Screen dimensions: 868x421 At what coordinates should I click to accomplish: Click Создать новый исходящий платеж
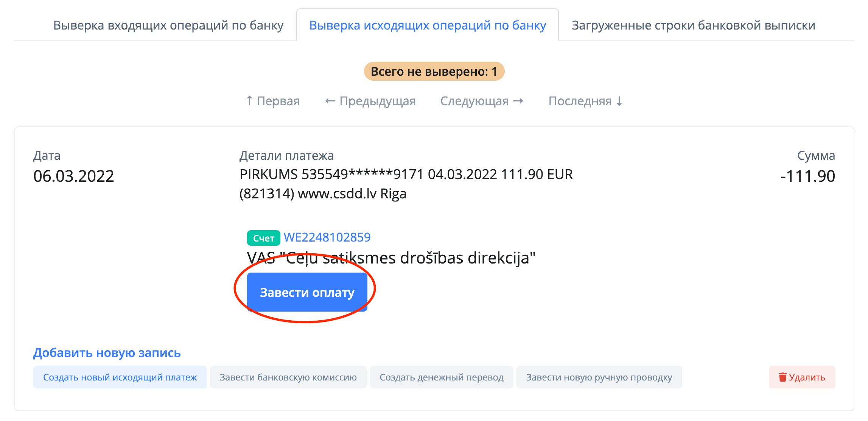pyautogui.click(x=120, y=377)
